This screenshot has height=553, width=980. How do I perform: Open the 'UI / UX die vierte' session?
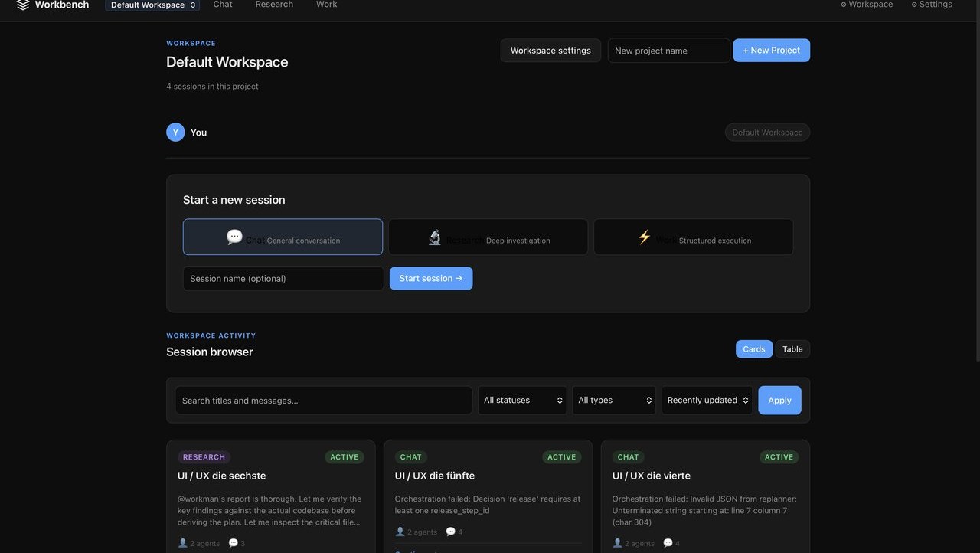(652, 476)
